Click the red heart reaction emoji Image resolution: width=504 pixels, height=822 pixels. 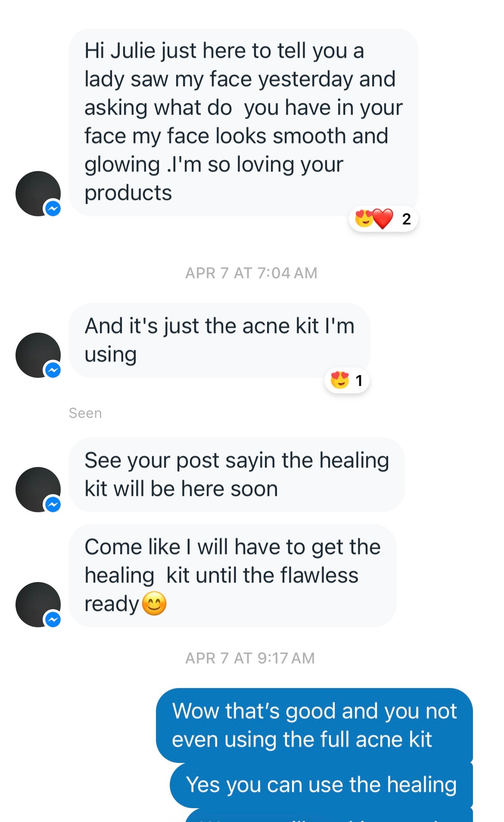point(383,219)
